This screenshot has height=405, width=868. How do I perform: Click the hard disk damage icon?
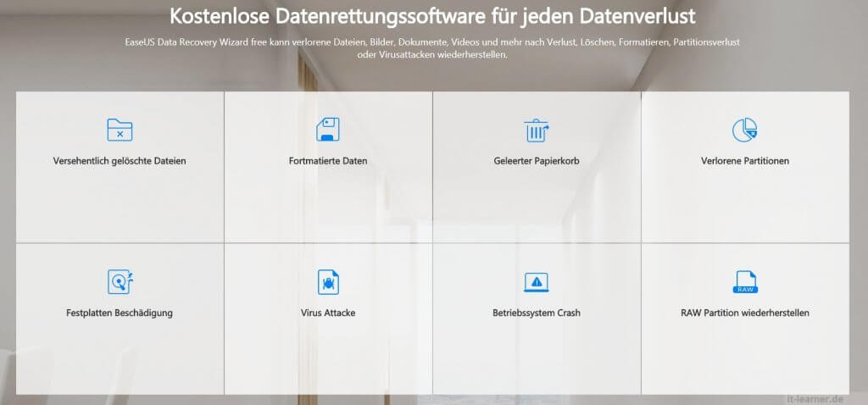point(120,281)
